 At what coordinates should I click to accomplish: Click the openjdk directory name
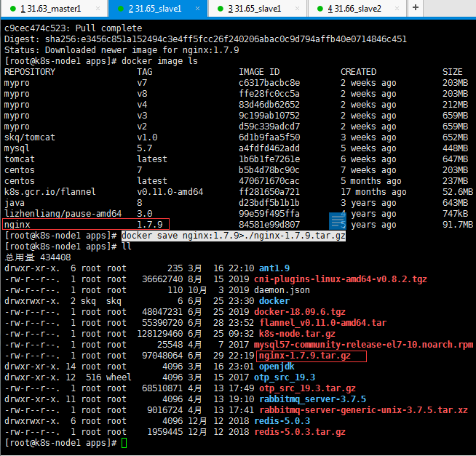pyautogui.click(x=277, y=367)
